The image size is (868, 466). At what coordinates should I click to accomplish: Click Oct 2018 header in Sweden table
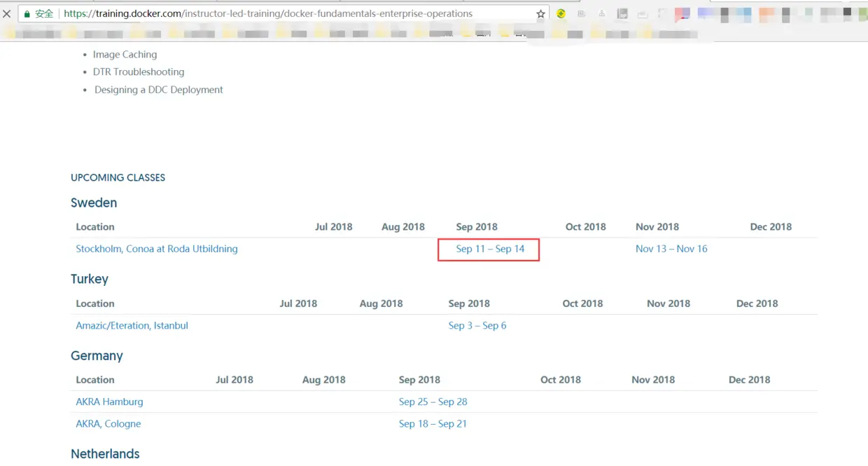[586, 227]
